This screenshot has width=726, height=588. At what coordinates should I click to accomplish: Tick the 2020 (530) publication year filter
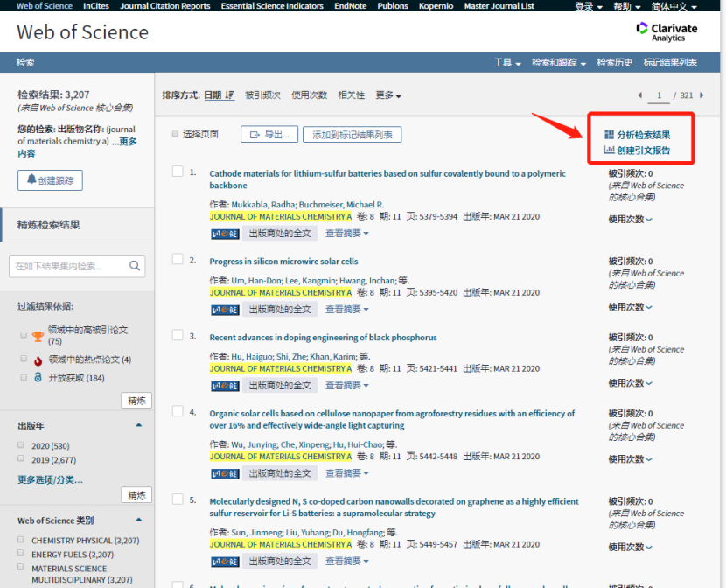point(21,444)
